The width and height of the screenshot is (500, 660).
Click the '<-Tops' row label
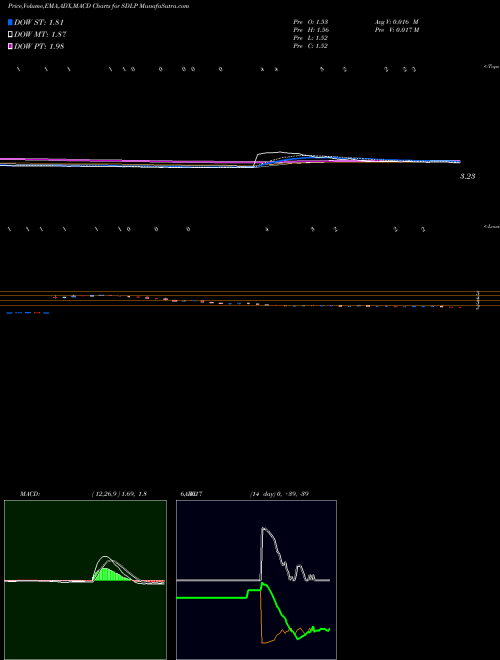492,67
